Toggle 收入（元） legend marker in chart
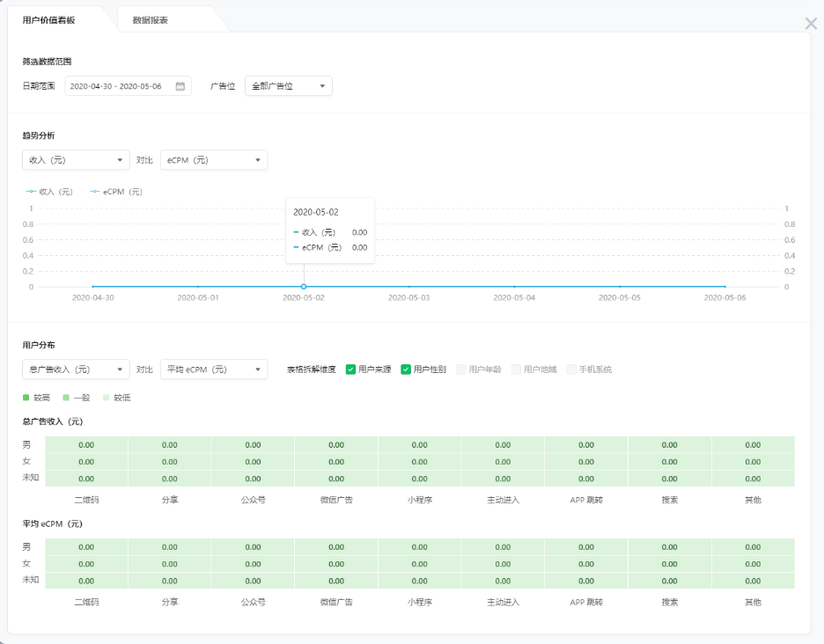The width and height of the screenshot is (824, 644). click(x=31, y=191)
